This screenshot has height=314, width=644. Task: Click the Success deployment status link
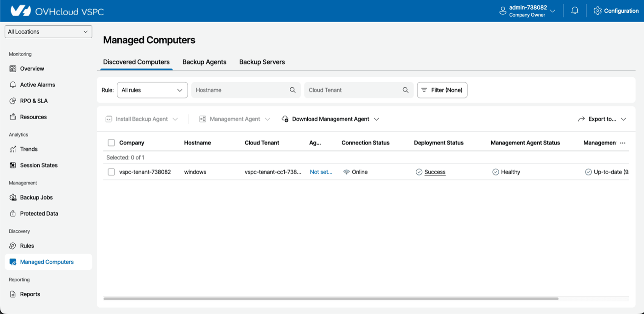(435, 172)
